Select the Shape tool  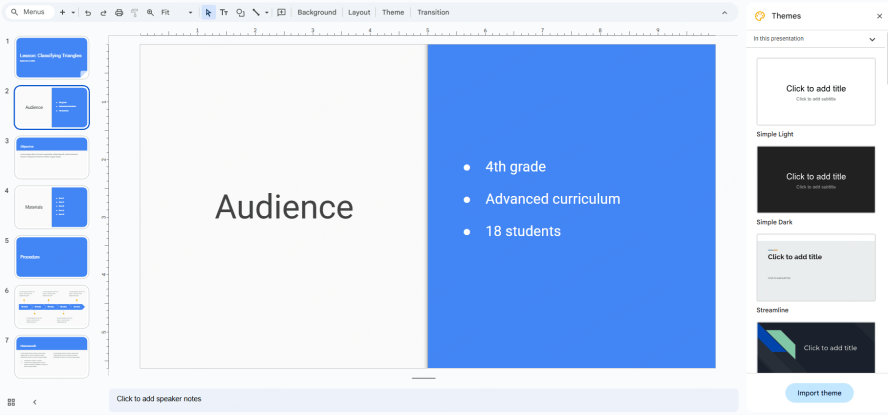[240, 13]
